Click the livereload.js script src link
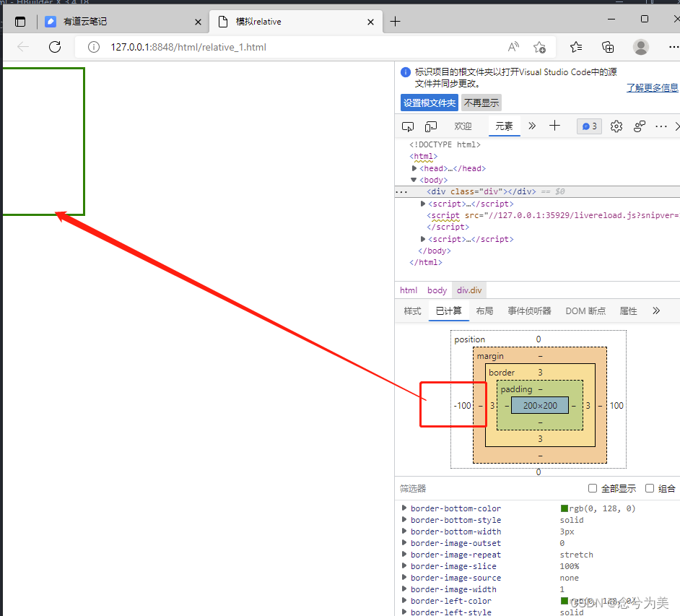The width and height of the screenshot is (680, 616). [x=584, y=215]
